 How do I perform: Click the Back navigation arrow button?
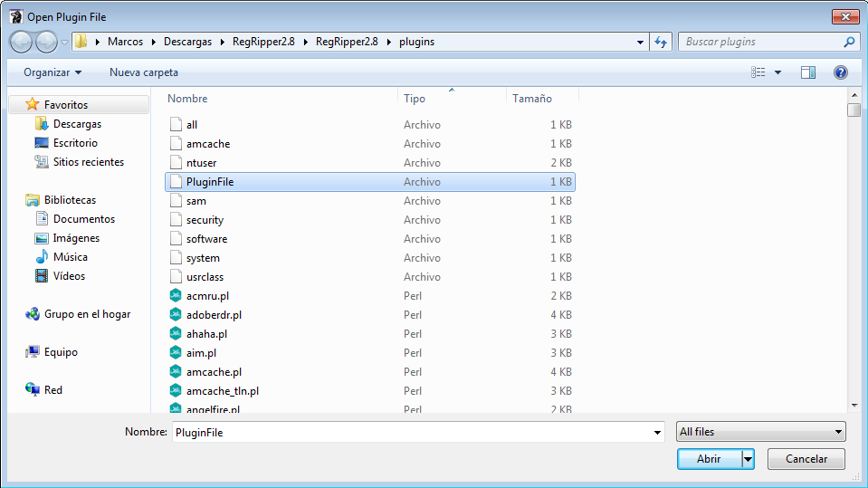22,42
